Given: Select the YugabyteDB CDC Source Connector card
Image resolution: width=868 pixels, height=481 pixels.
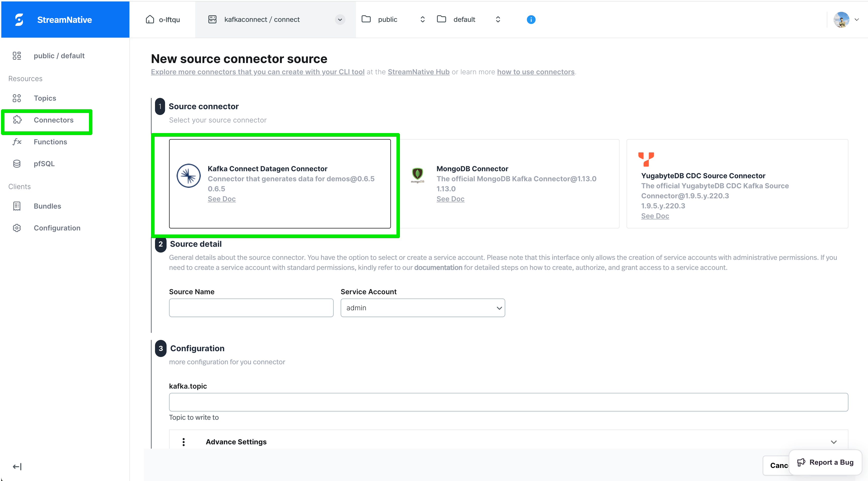Looking at the screenshot, I should tap(737, 184).
